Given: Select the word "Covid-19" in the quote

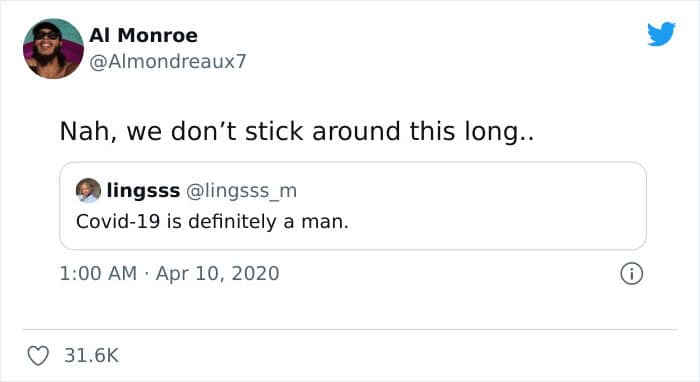Looking at the screenshot, I should click(x=118, y=221).
